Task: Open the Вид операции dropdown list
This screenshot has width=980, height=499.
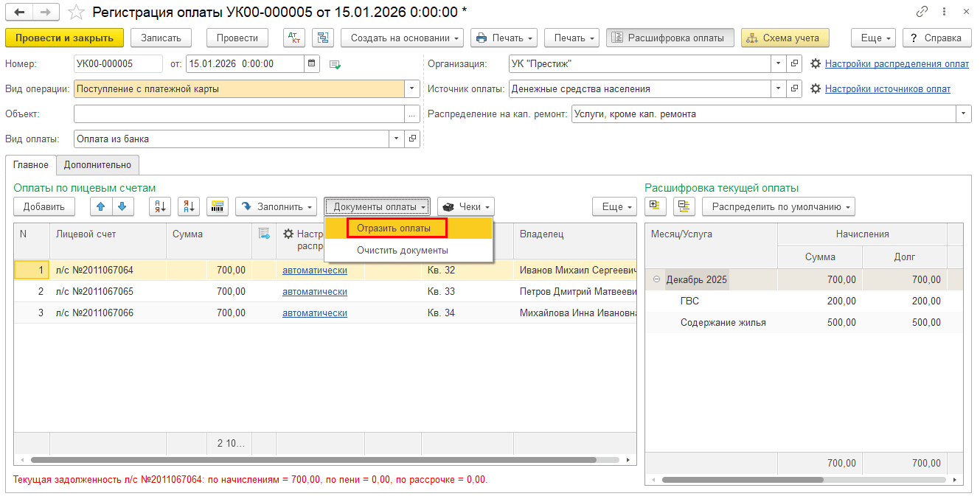Action: [412, 89]
